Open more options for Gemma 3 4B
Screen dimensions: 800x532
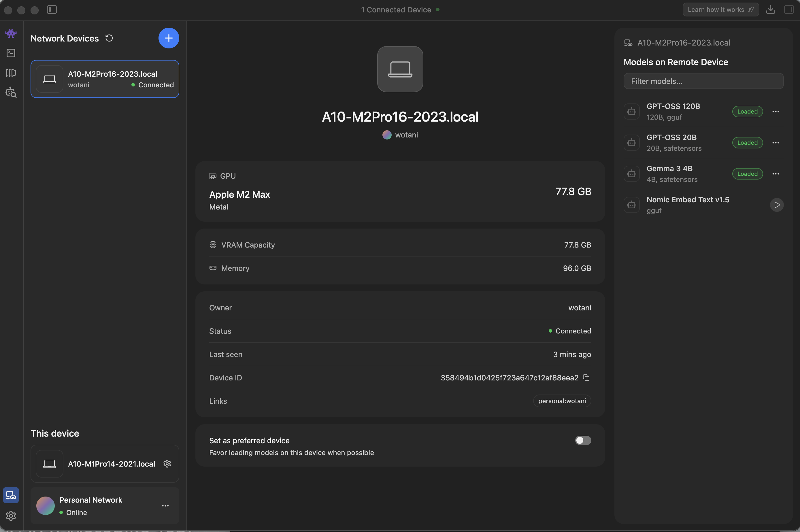(x=776, y=174)
